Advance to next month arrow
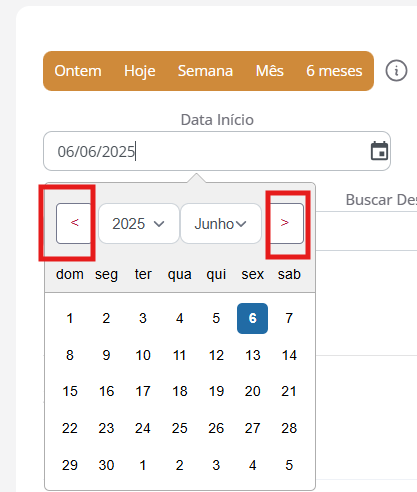Screen dimensions: 417x492 [285, 223]
